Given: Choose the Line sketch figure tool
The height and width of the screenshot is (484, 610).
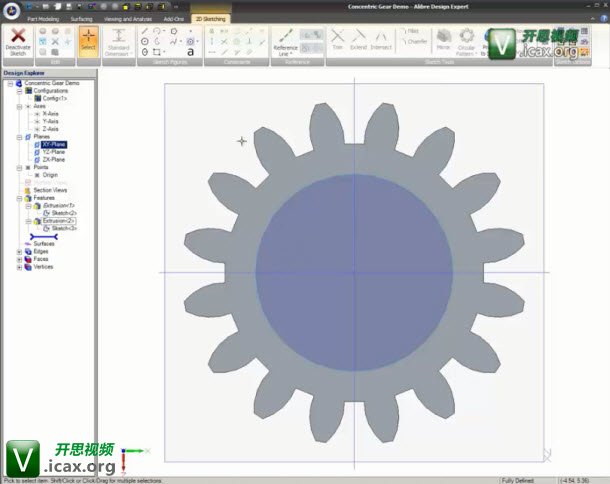Looking at the screenshot, I should pos(145,31).
